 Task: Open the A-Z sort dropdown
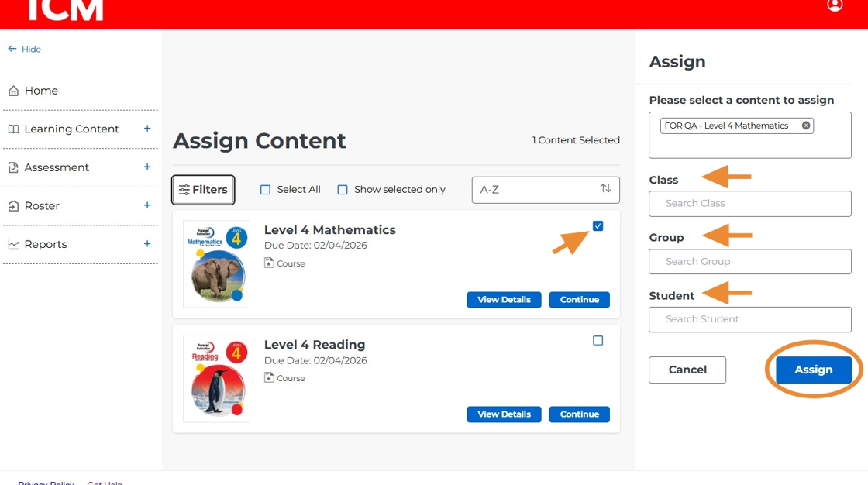coord(545,189)
